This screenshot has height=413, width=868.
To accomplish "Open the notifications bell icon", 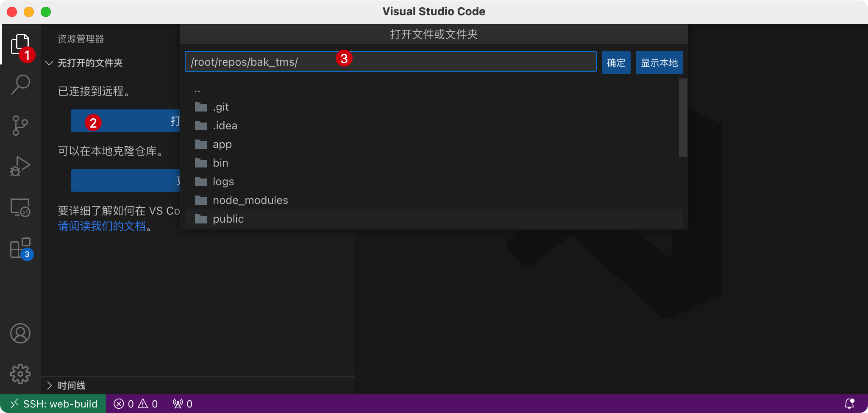I will (x=849, y=404).
